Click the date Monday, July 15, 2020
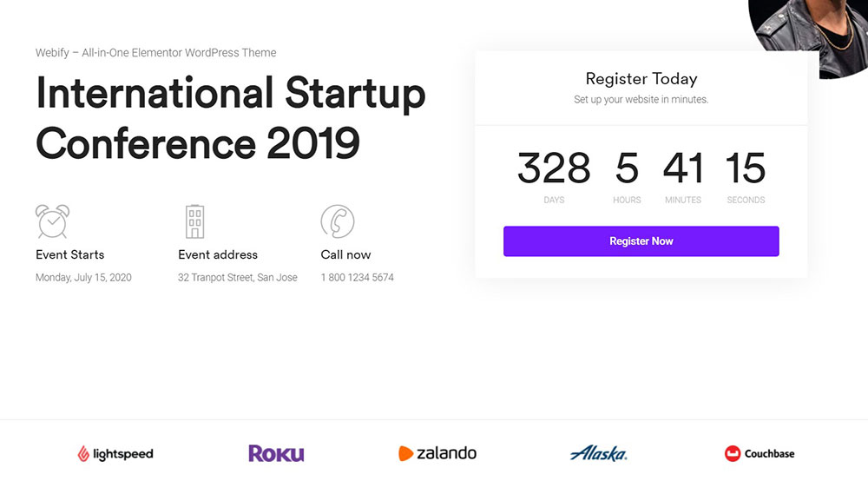Viewport: 868px width, 481px height. [x=83, y=277]
